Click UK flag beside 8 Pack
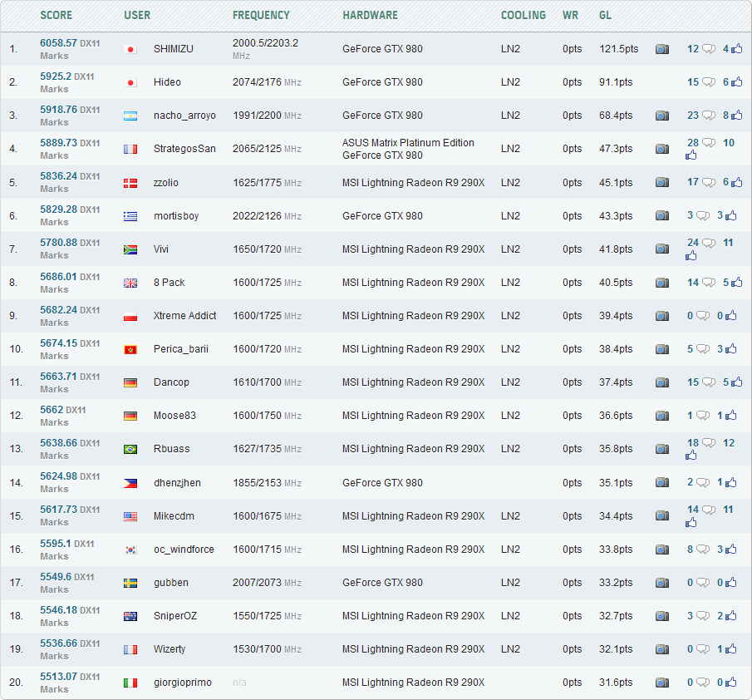Viewport: 752px width, 700px height. coord(130,283)
